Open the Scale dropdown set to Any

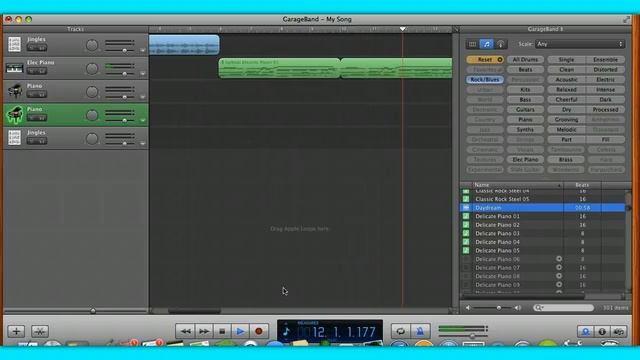click(x=580, y=44)
